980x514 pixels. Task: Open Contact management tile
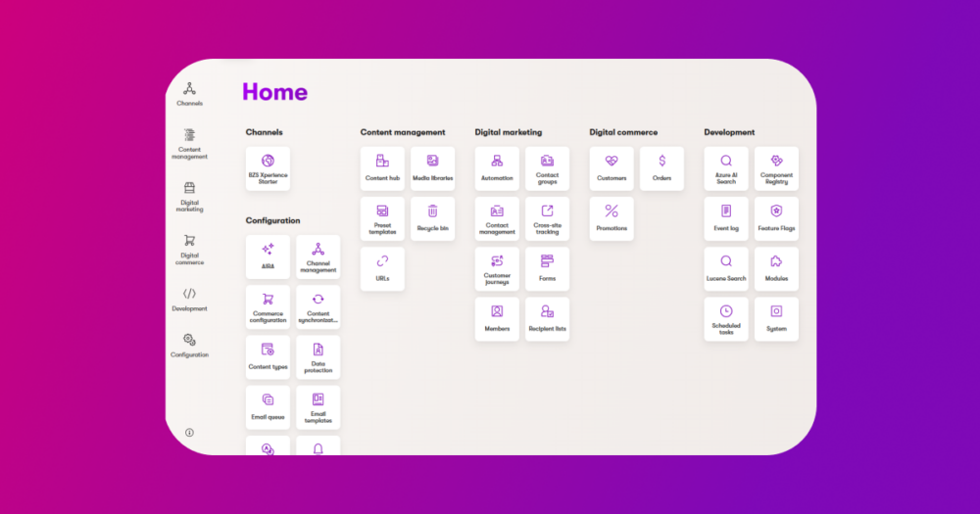point(497,218)
